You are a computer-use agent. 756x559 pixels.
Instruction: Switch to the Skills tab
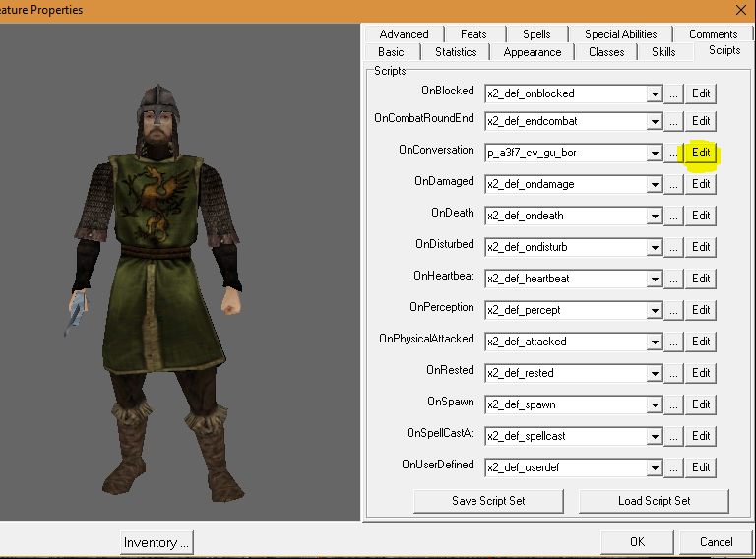click(x=663, y=52)
